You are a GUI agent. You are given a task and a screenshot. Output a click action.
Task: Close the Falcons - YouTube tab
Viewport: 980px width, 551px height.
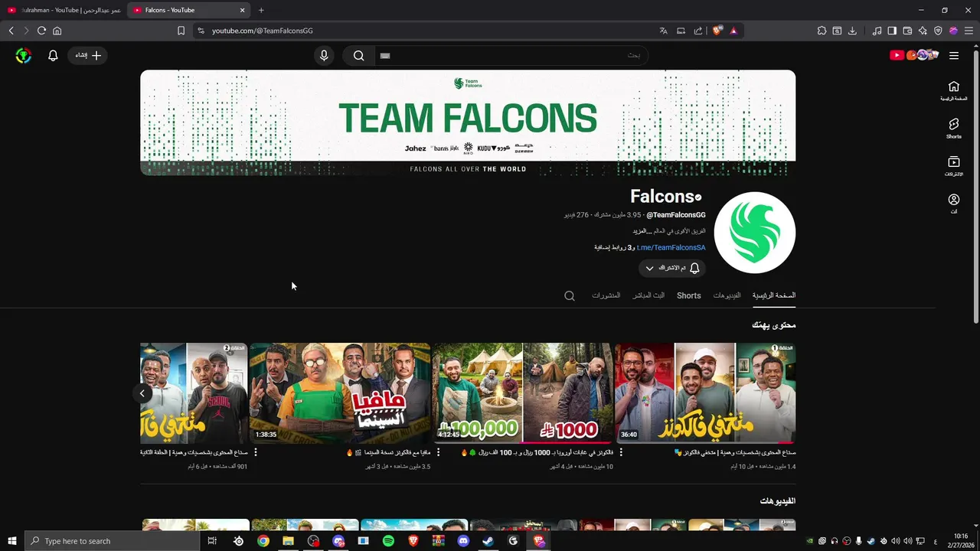pyautogui.click(x=243, y=10)
